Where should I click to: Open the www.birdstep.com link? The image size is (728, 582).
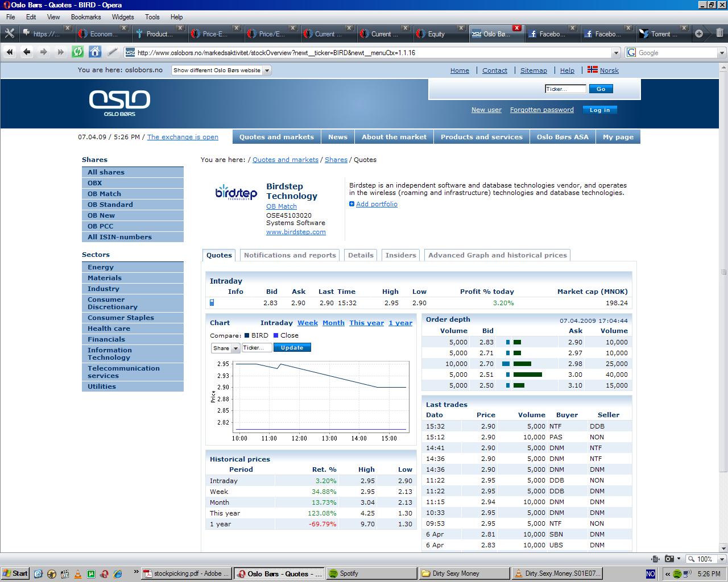296,232
